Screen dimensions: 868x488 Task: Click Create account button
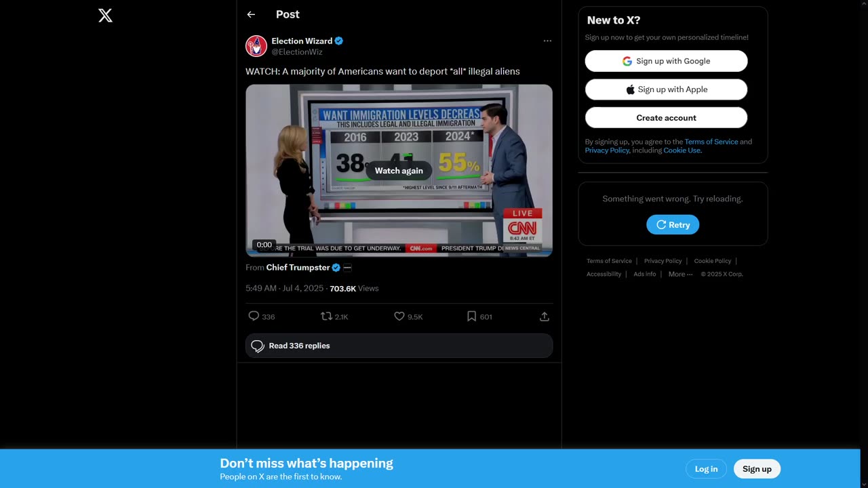pos(666,118)
